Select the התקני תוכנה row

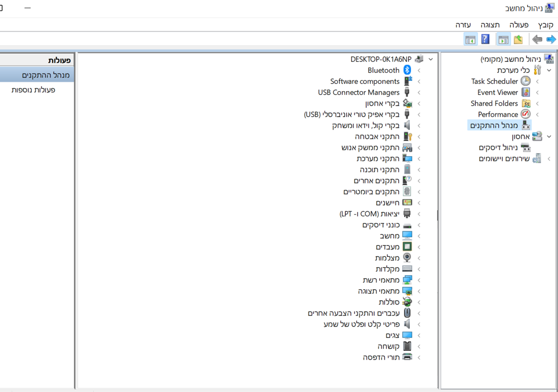(x=379, y=170)
